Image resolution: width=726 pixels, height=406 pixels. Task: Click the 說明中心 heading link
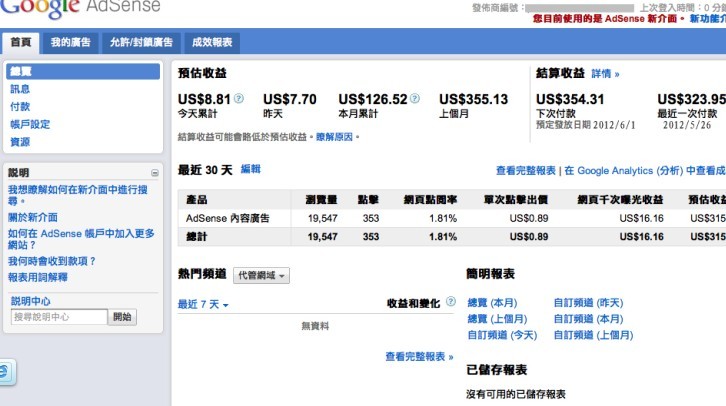click(31, 301)
